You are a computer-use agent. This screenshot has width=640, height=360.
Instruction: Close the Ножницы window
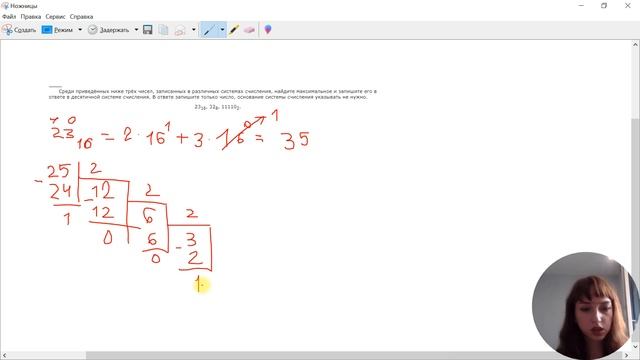628,6
